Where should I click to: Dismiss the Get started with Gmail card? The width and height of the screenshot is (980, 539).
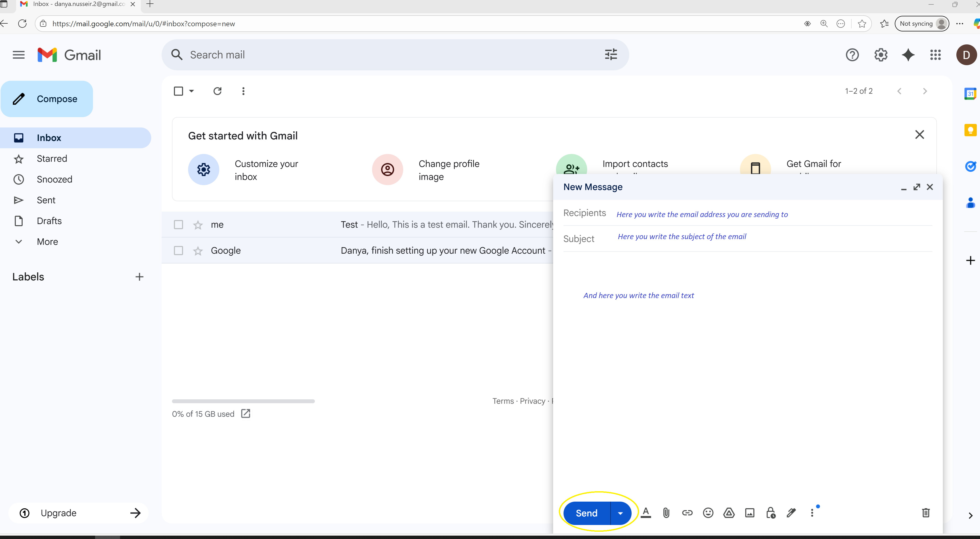point(919,134)
